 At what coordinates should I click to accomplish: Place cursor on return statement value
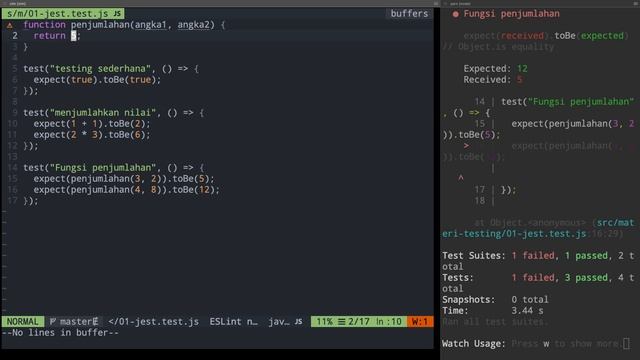pos(73,36)
